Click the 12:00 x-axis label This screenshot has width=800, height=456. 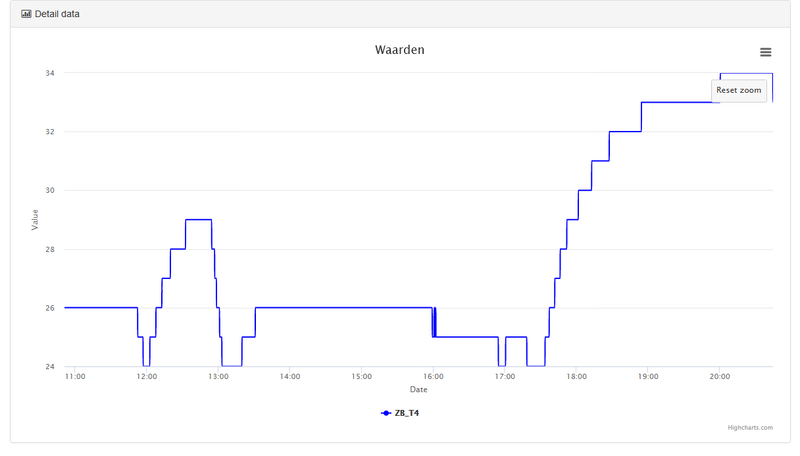(147, 377)
